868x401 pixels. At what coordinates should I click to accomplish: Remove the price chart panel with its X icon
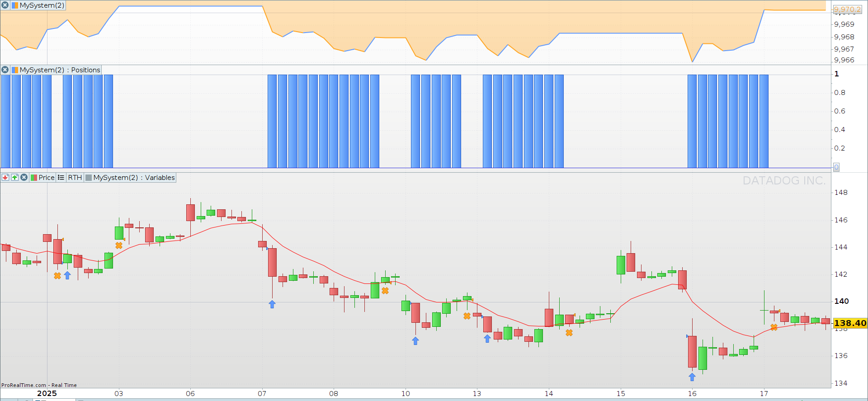[x=24, y=177]
